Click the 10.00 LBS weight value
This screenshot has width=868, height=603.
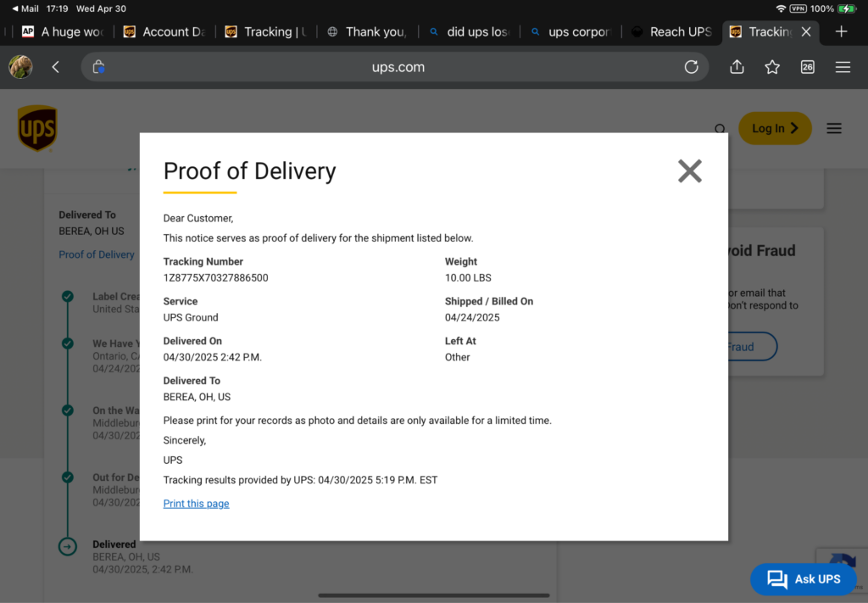(x=468, y=278)
